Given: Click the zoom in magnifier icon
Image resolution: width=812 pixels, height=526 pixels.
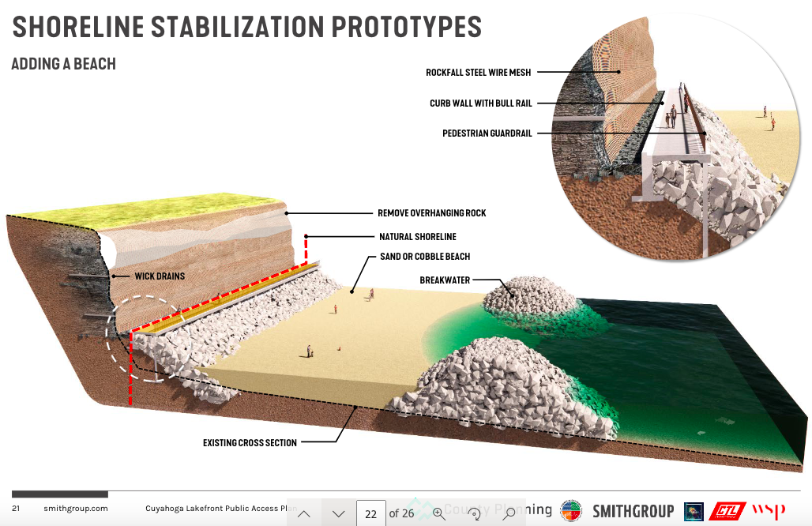Looking at the screenshot, I should pyautogui.click(x=439, y=513).
